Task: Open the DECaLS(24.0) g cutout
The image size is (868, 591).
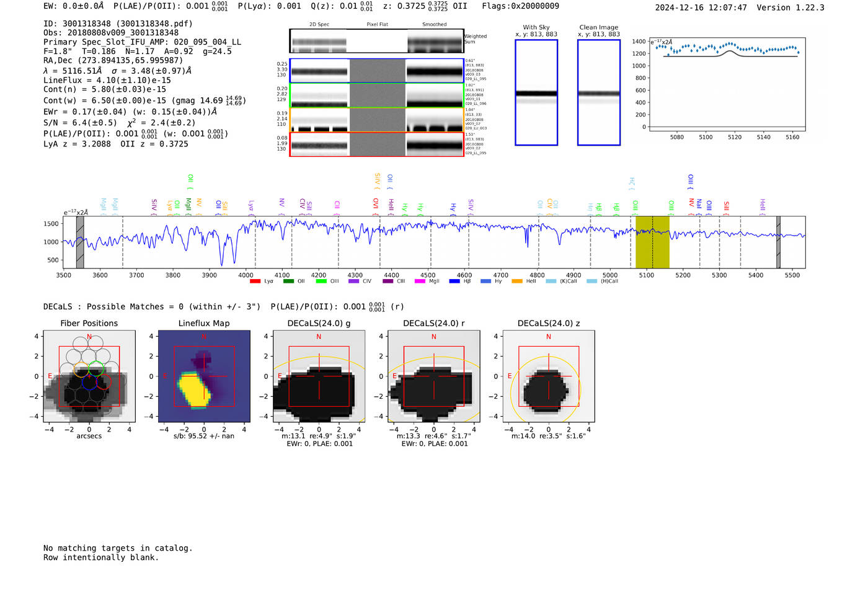Action: [x=319, y=376]
